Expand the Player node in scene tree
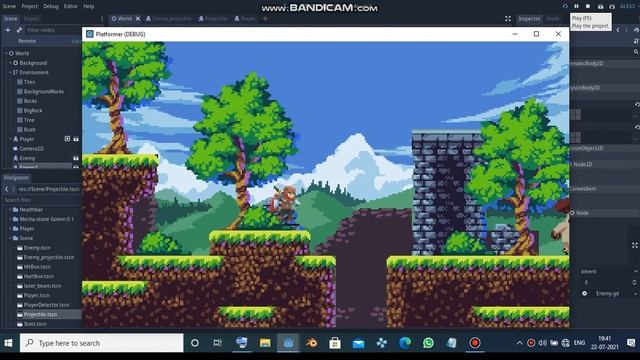 pos(10,139)
